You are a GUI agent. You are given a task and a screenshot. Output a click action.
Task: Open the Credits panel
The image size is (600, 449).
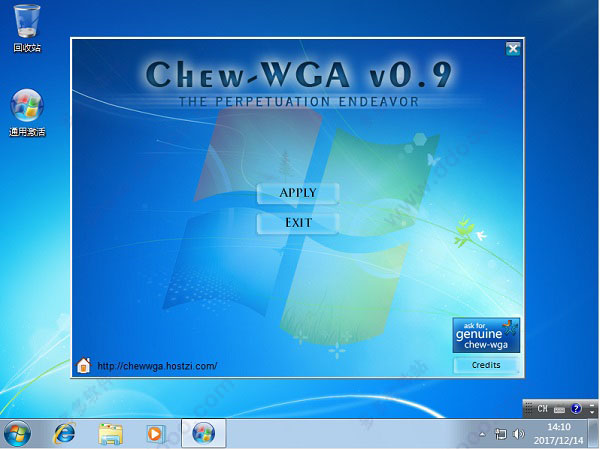point(485,365)
